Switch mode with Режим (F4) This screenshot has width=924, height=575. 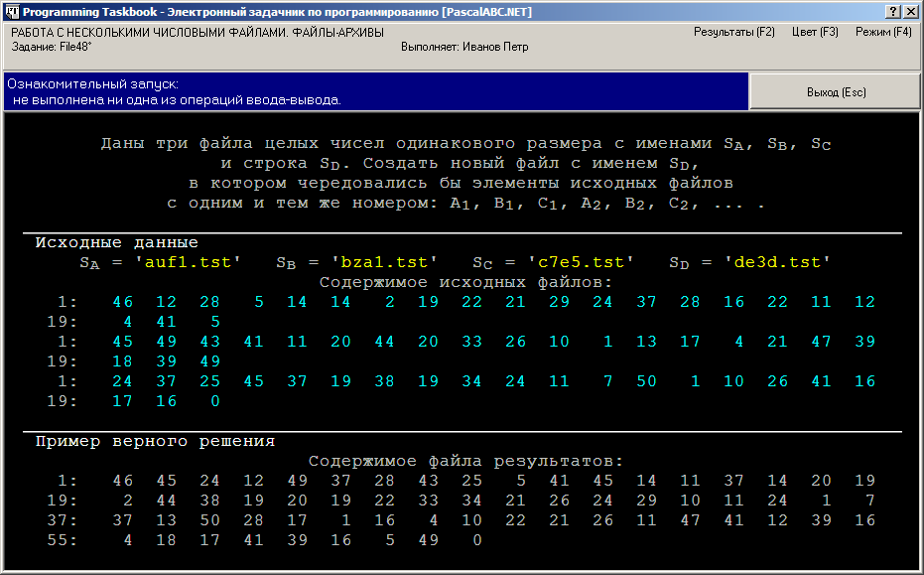(x=883, y=32)
